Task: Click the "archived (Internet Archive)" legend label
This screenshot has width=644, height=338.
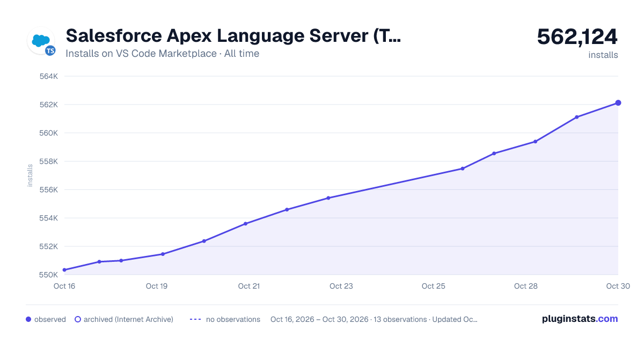Action: 128,319
